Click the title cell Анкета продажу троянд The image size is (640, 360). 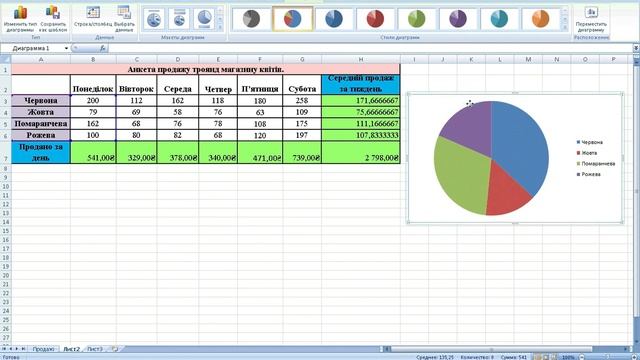(x=206, y=69)
